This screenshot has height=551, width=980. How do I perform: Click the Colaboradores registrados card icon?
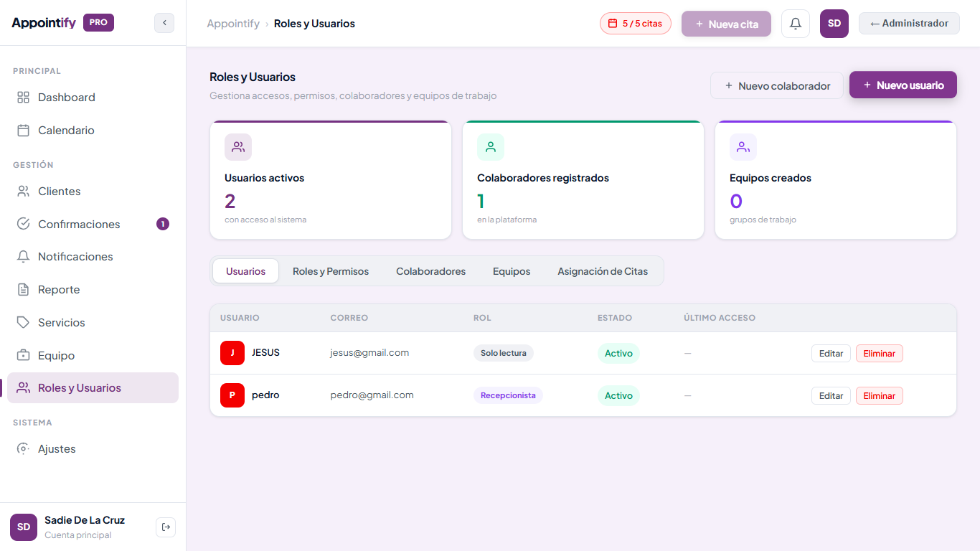click(x=491, y=147)
